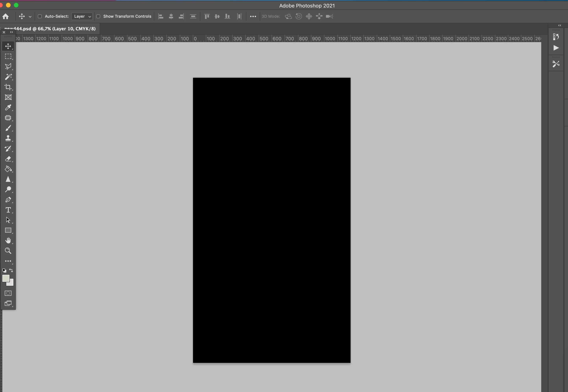Expand collapsed panels with double-arrow
Screen dimensions: 568x392
pos(560,25)
